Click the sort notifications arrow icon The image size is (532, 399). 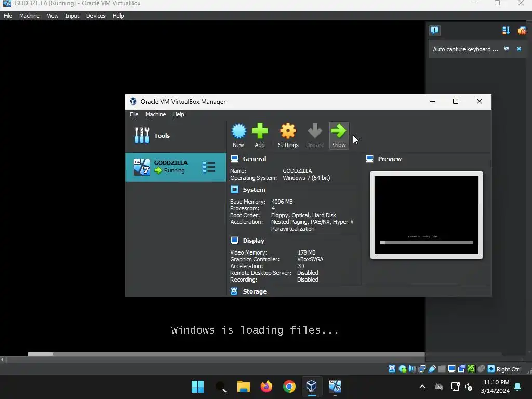click(x=506, y=31)
